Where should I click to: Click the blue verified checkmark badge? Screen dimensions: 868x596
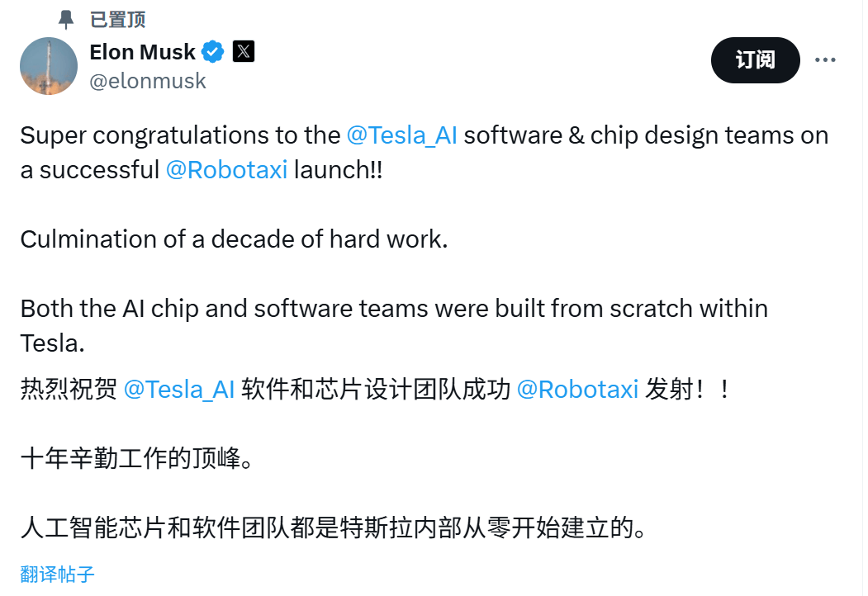click(x=212, y=51)
